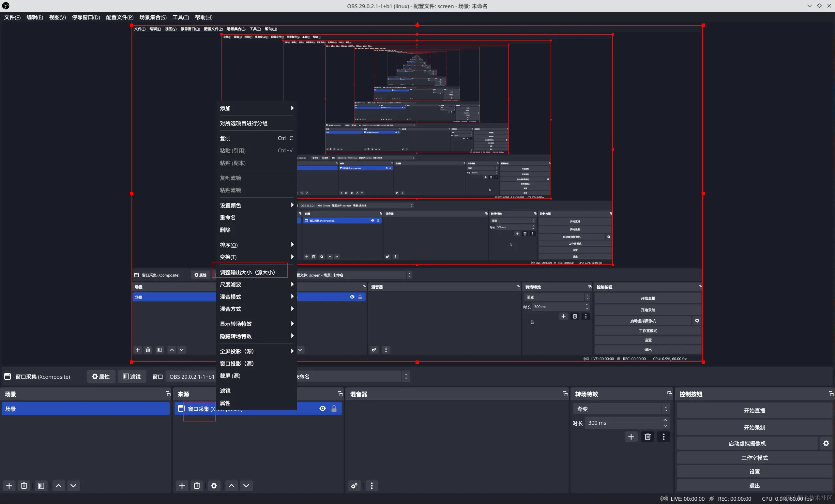This screenshot has width=835, height=504.
Task: Delete selected scene using trash icon
Action: [24, 486]
